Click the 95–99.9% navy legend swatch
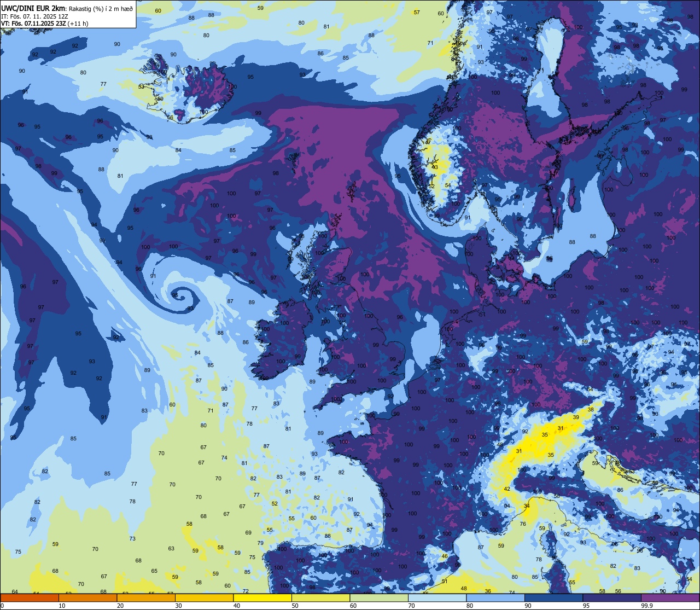Image resolution: width=700 pixels, height=610 pixels. pos(612,598)
